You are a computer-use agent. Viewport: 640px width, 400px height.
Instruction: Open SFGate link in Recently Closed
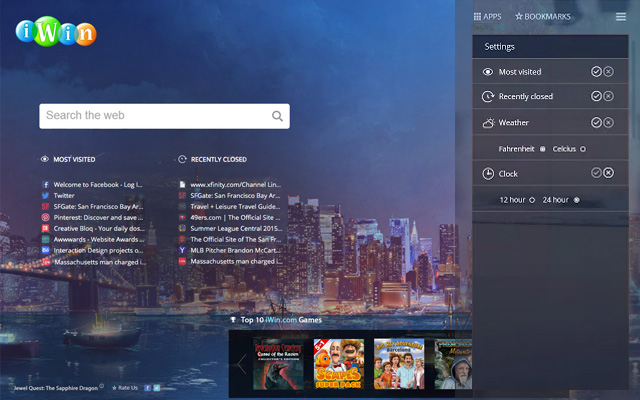[x=235, y=196]
